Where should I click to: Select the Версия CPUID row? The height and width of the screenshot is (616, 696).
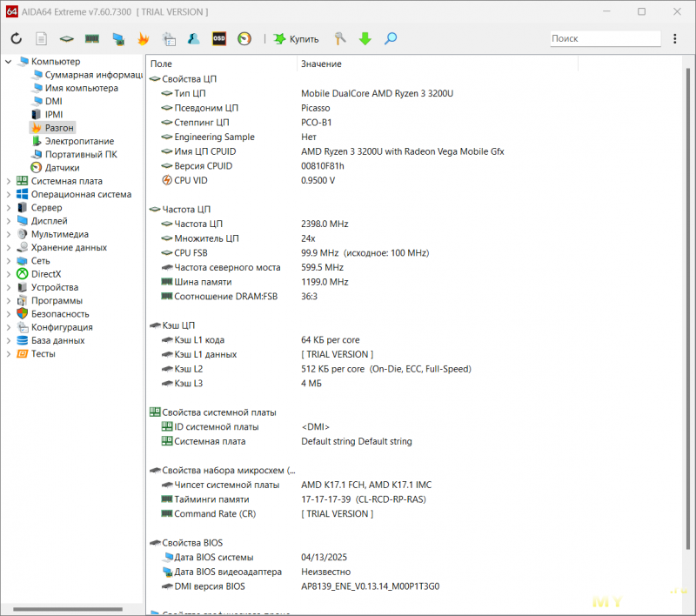[252, 166]
